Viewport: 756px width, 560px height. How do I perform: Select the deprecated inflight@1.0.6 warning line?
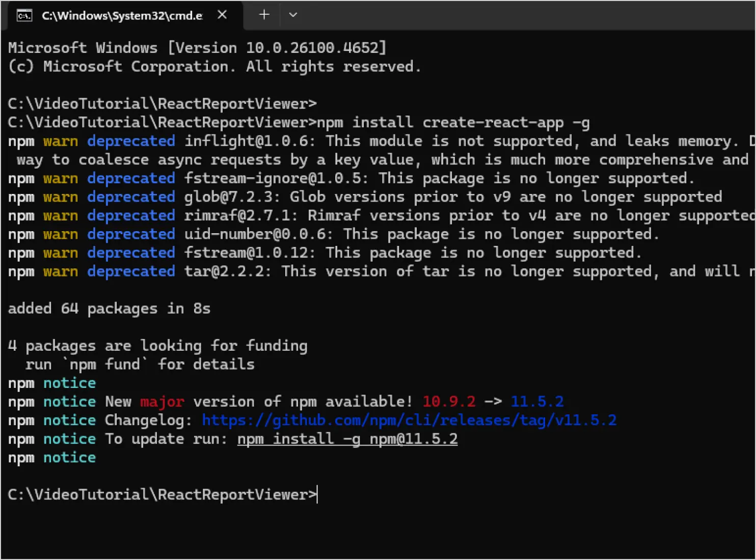tap(357, 141)
